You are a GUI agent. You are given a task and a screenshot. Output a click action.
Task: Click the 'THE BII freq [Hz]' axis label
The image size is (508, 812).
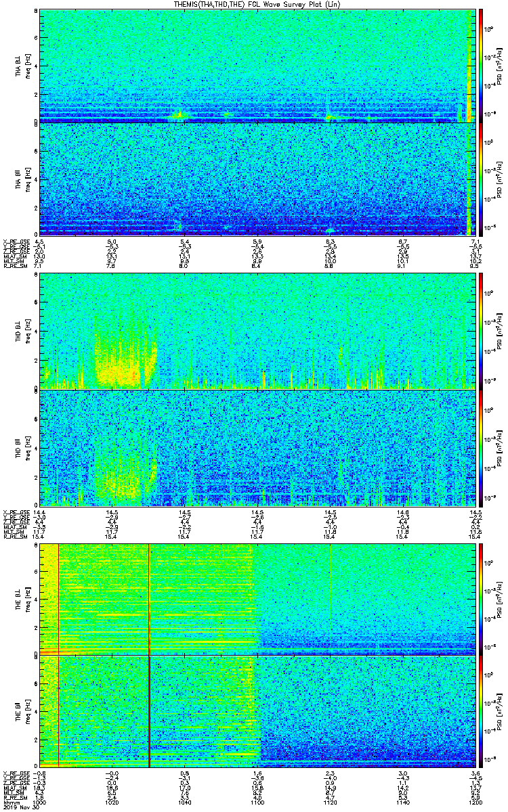click(22, 711)
